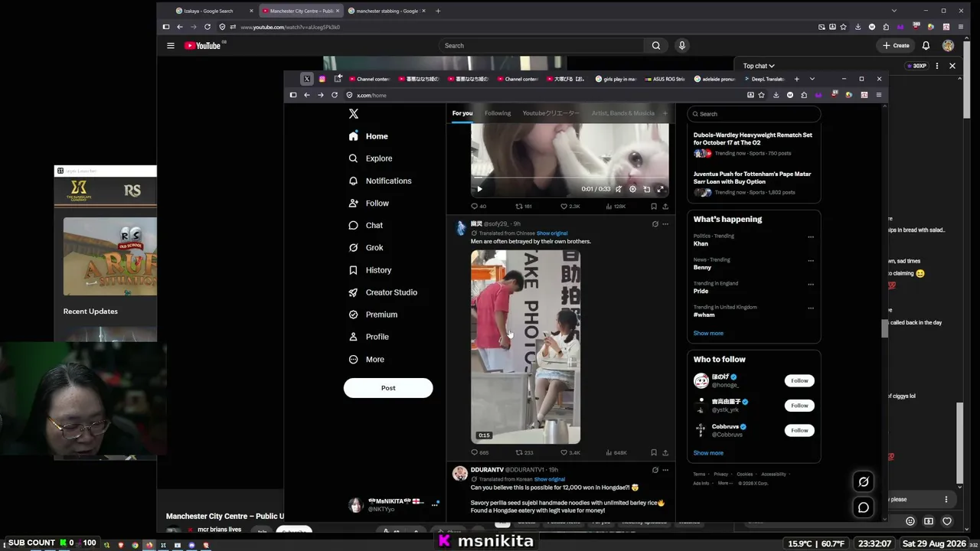Share the @sofy29_ post
Screen dimensions: 980x551
click(665, 452)
